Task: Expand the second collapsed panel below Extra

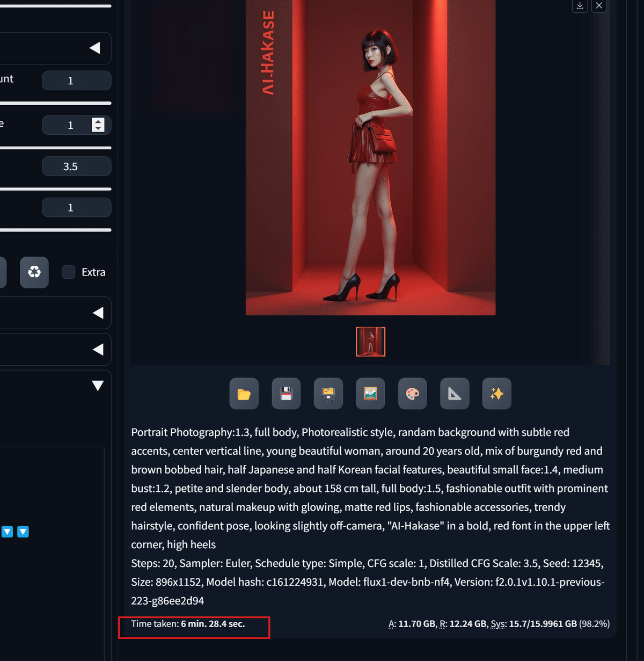Action: (98, 350)
